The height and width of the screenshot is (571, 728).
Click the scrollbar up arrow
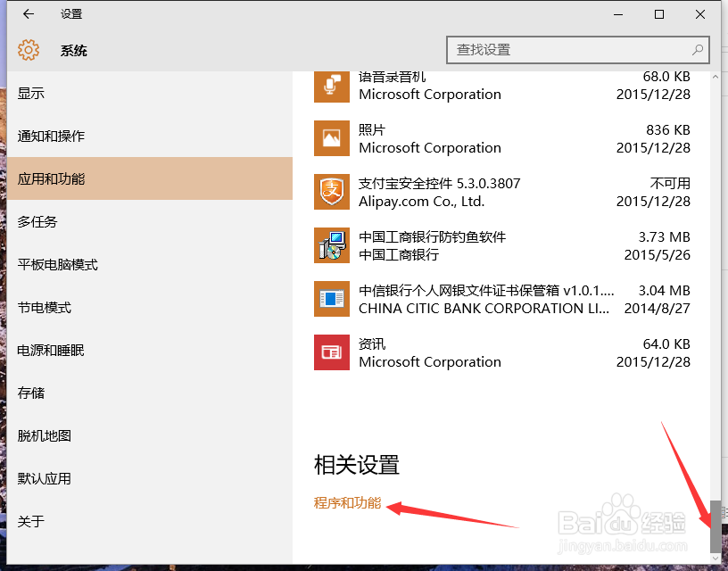point(716,77)
